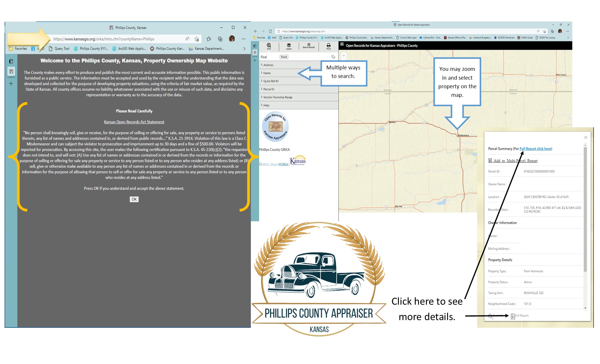Viewport: 600px width, 364px height.
Task: Open Query Tool bookmark in Phillips County window
Action: coord(59,49)
